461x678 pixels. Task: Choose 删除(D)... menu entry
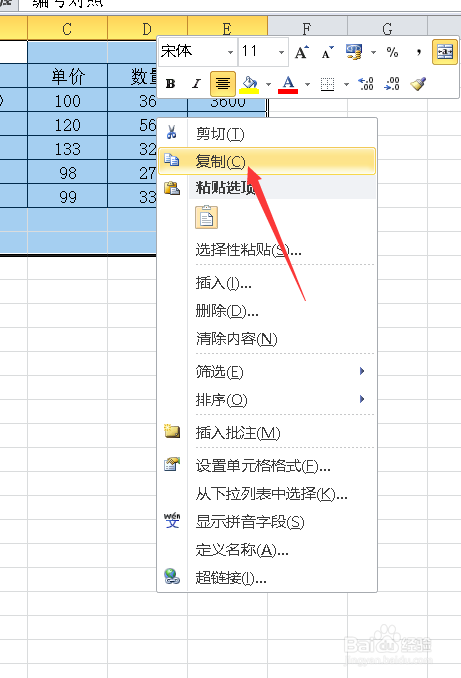pos(267,310)
